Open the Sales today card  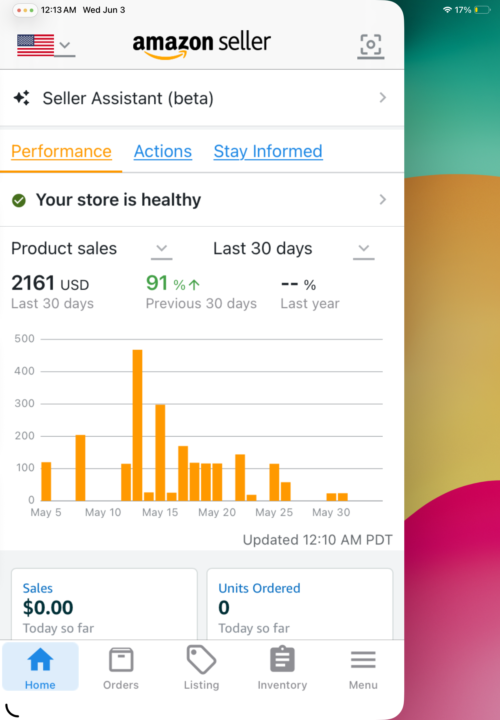tap(104, 604)
